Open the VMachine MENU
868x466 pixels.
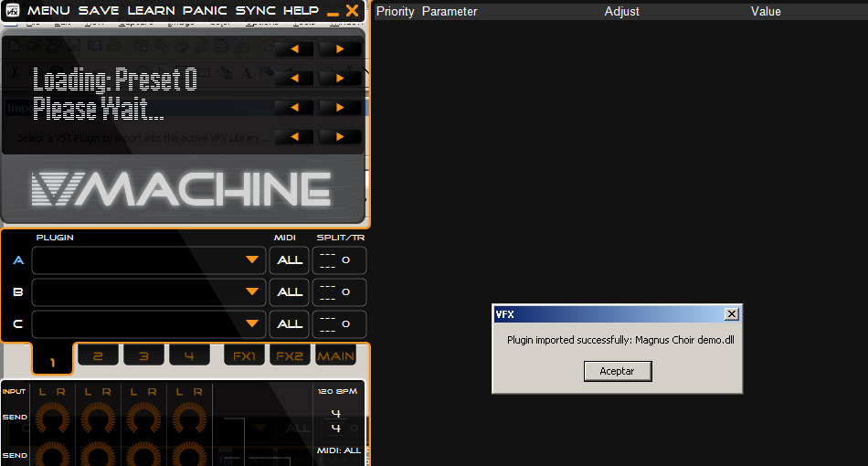[x=48, y=11]
